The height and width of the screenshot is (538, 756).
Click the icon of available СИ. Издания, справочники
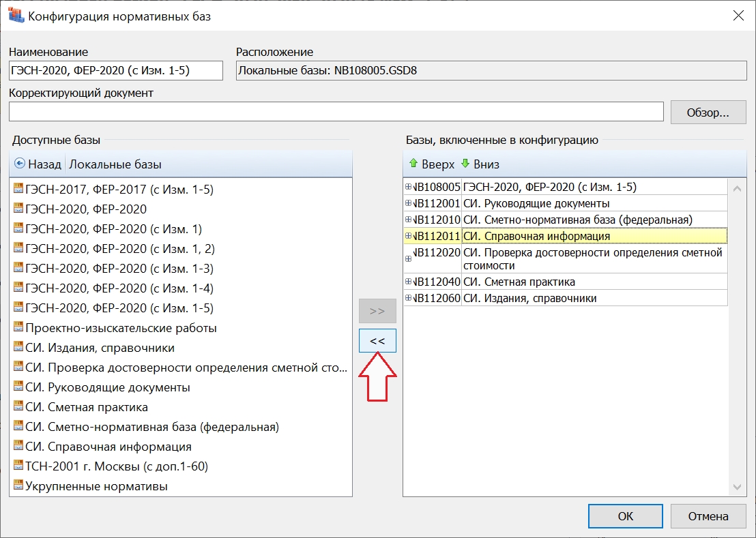(18, 347)
